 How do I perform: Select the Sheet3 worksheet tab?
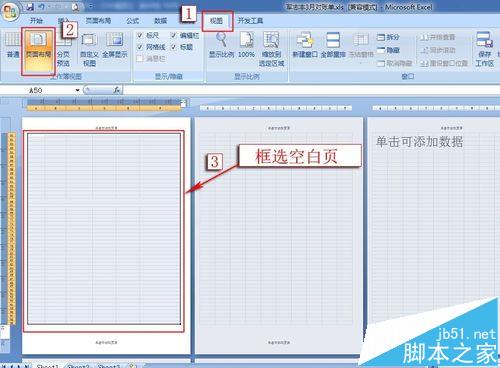click(x=108, y=366)
